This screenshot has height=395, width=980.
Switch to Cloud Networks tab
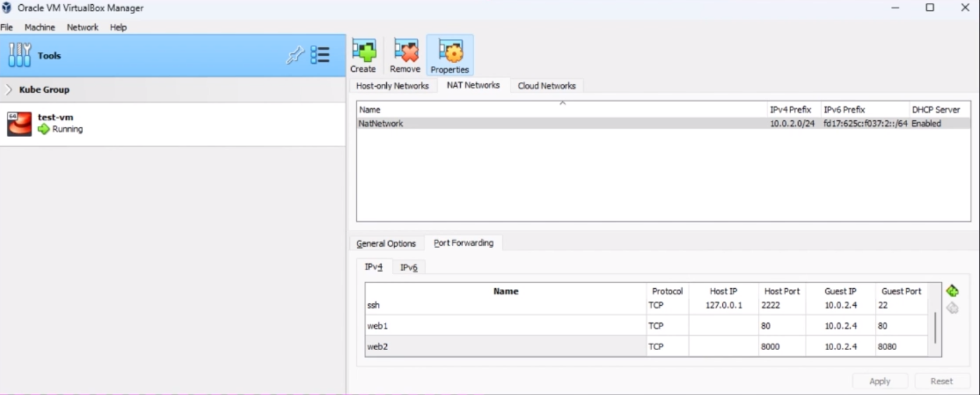[546, 86]
